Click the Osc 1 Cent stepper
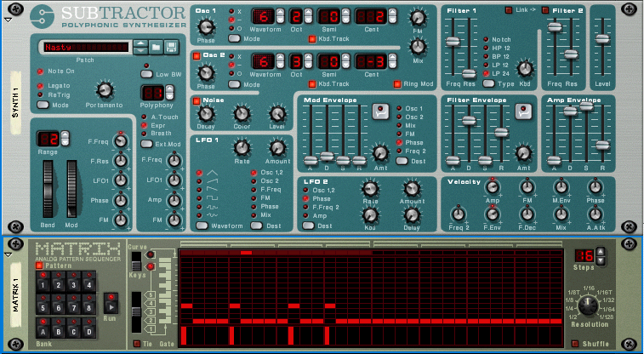The image size is (644, 354). (393, 16)
